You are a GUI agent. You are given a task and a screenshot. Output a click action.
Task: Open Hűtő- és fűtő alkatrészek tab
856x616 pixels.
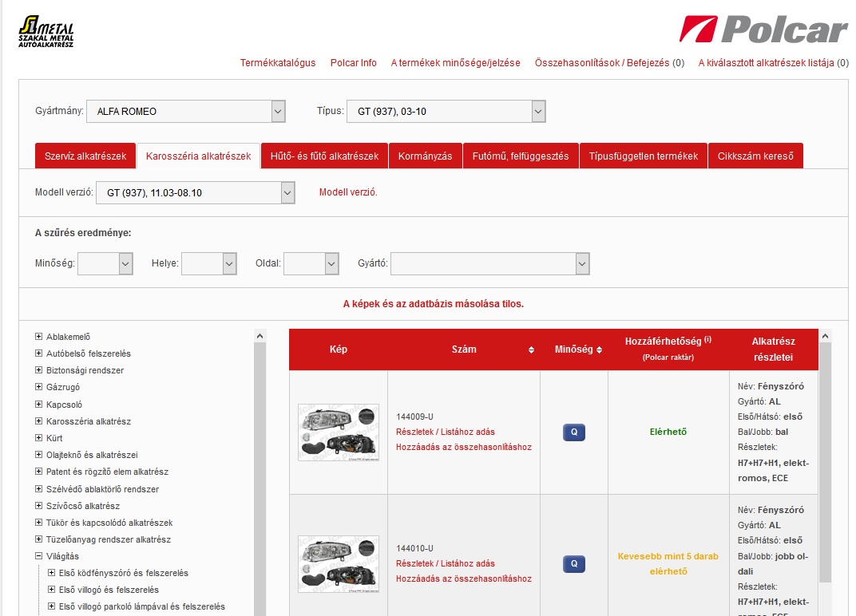(x=324, y=156)
